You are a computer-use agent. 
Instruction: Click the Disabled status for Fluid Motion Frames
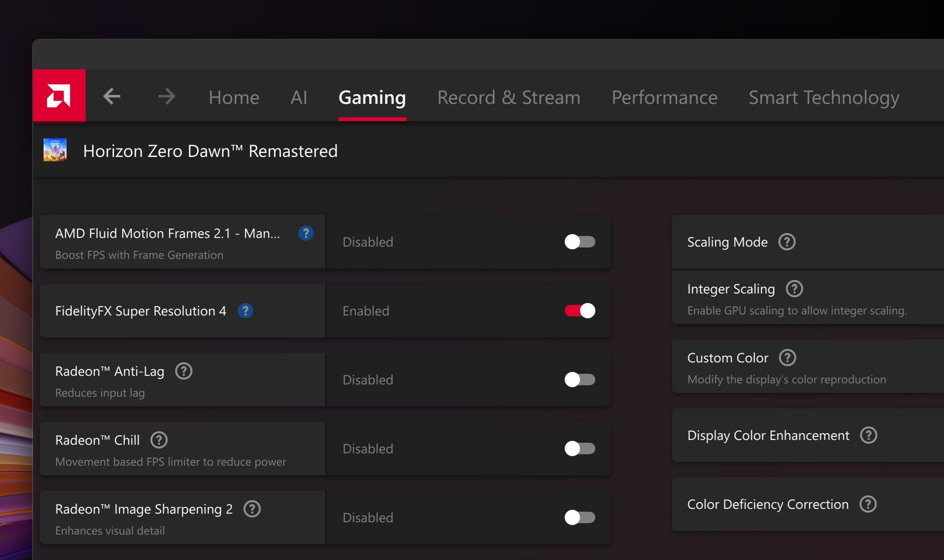point(368,242)
